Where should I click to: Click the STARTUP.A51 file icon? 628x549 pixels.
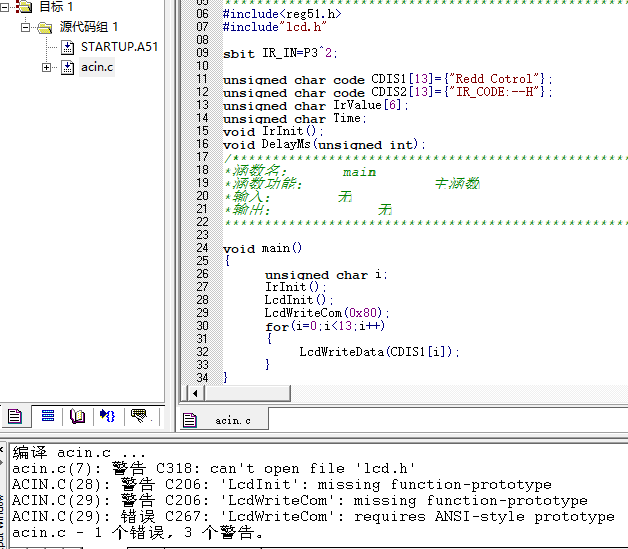coord(67,47)
